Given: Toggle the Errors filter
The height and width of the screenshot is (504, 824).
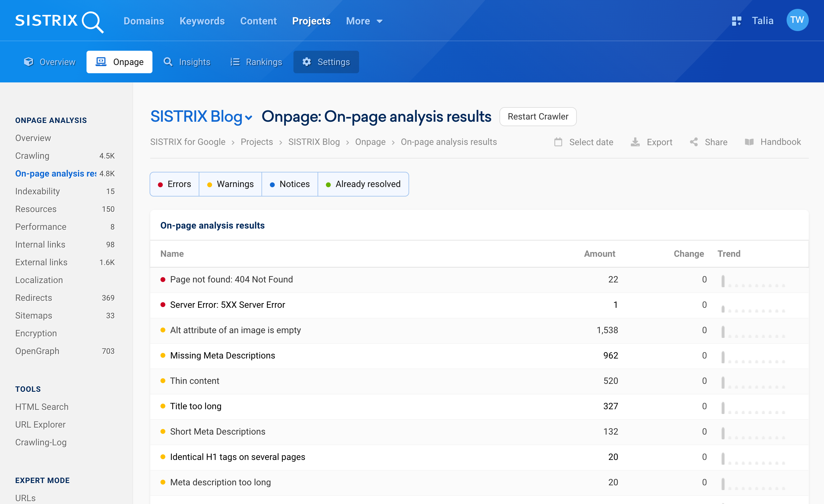Looking at the screenshot, I should click(x=175, y=184).
